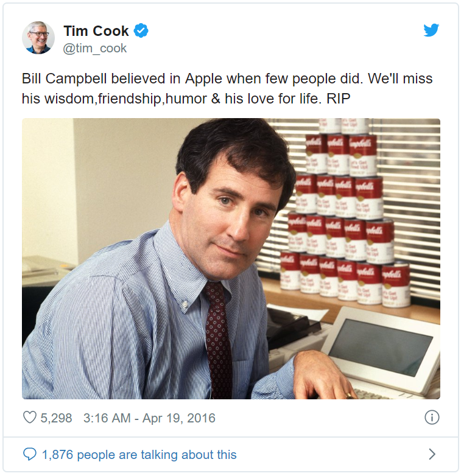Open the Tim Cook display name
The image size is (461, 476).
pyautogui.click(x=96, y=31)
